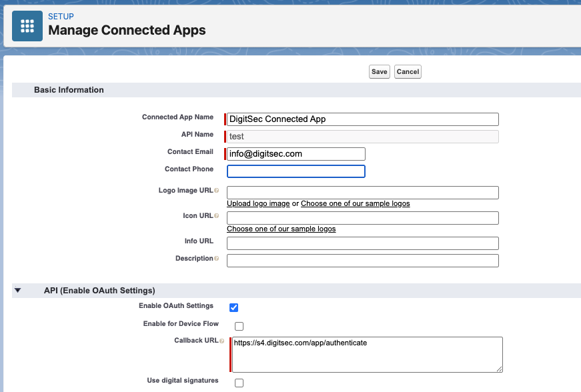
Task: Enable the Device Flow checkbox
Action: [239, 326]
